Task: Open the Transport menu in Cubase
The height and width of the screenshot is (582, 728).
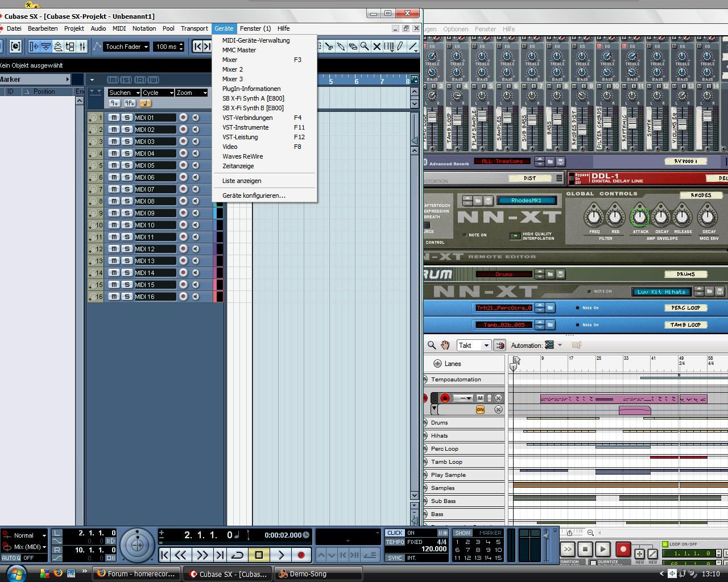Action: point(194,28)
